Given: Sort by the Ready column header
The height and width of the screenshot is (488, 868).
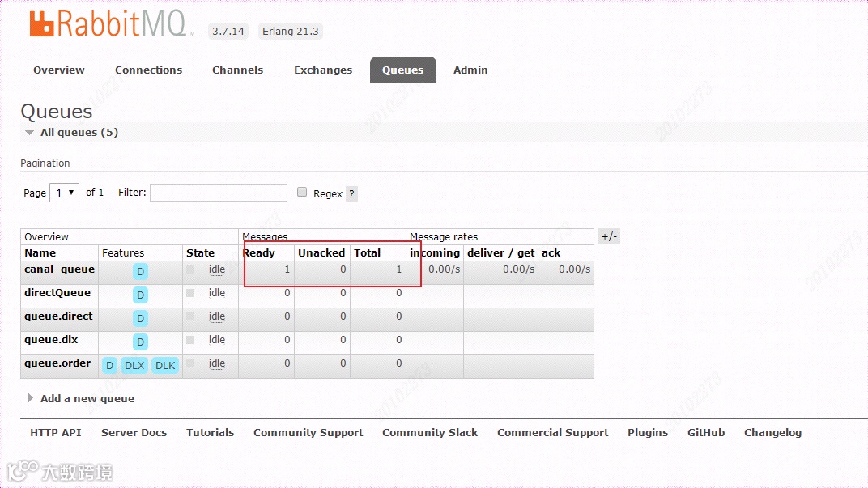Looking at the screenshot, I should pyautogui.click(x=259, y=252).
